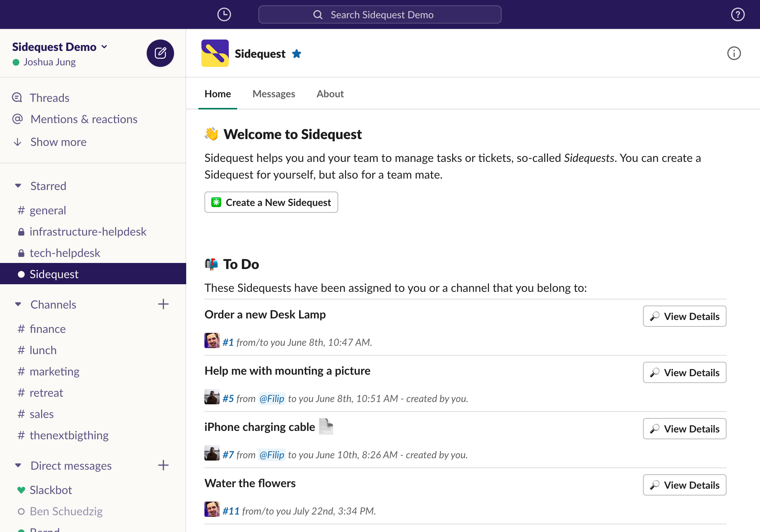760x532 pixels.
Task: Switch to the About tab
Action: pos(330,94)
